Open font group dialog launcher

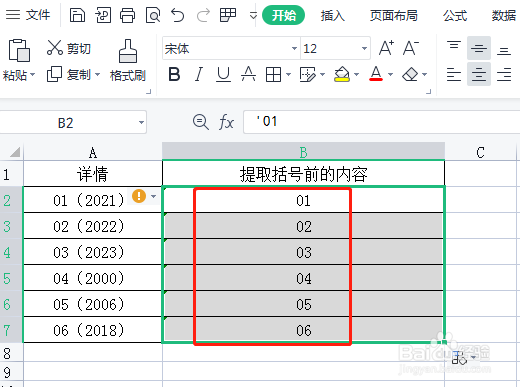[429, 91]
